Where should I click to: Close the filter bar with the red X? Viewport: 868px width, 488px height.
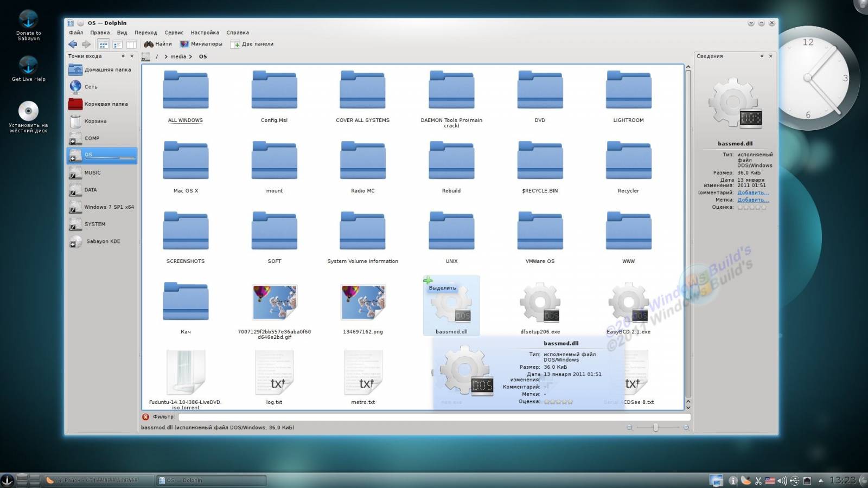pyautogui.click(x=145, y=417)
